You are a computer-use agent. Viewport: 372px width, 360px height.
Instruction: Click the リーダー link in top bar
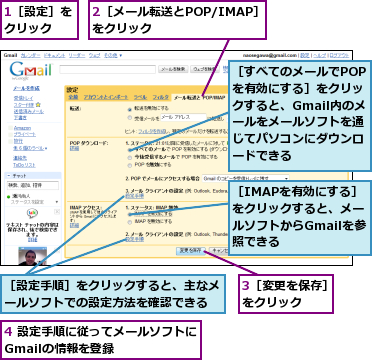77,55
